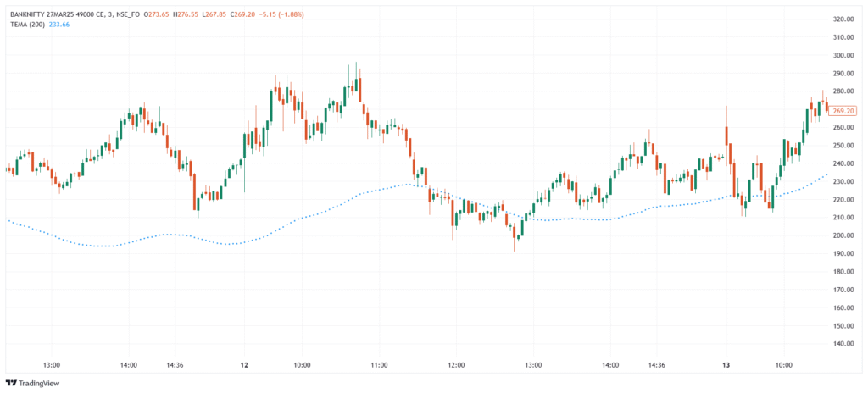Click the TEMA value 233.66
The width and height of the screenshot is (868, 393).
pyautogui.click(x=60, y=24)
